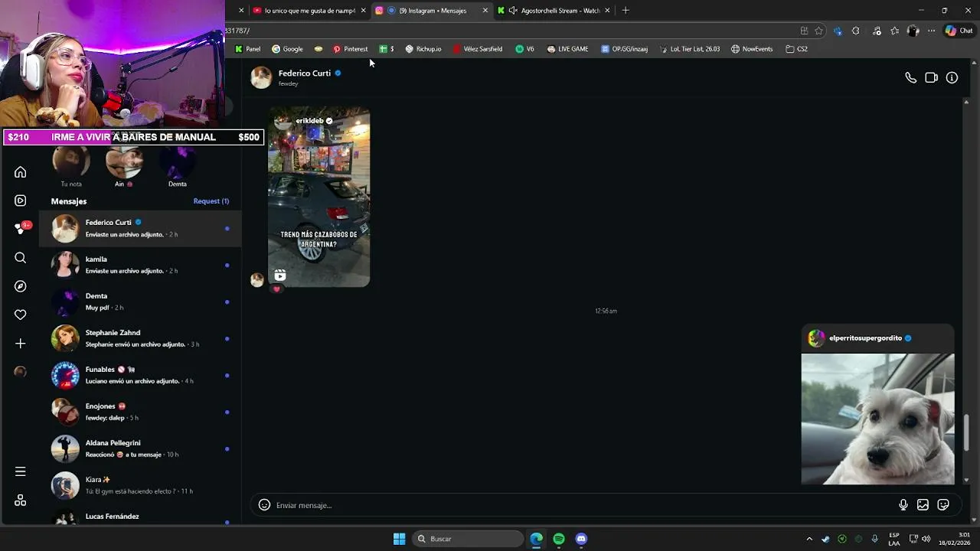Image resolution: width=980 pixels, height=551 pixels.
Task: Open the More hamburger menu in sidebar
Action: point(21,471)
